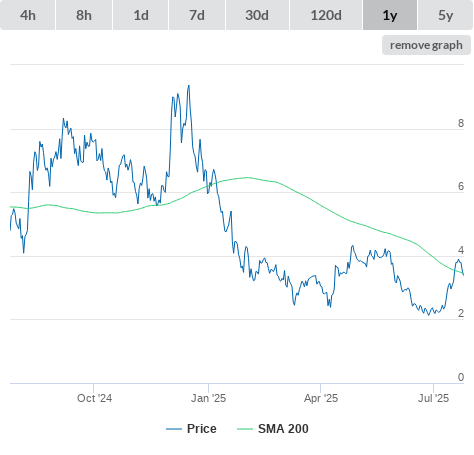Click the Jul '25 axis label
The image size is (474, 455).
[433, 398]
